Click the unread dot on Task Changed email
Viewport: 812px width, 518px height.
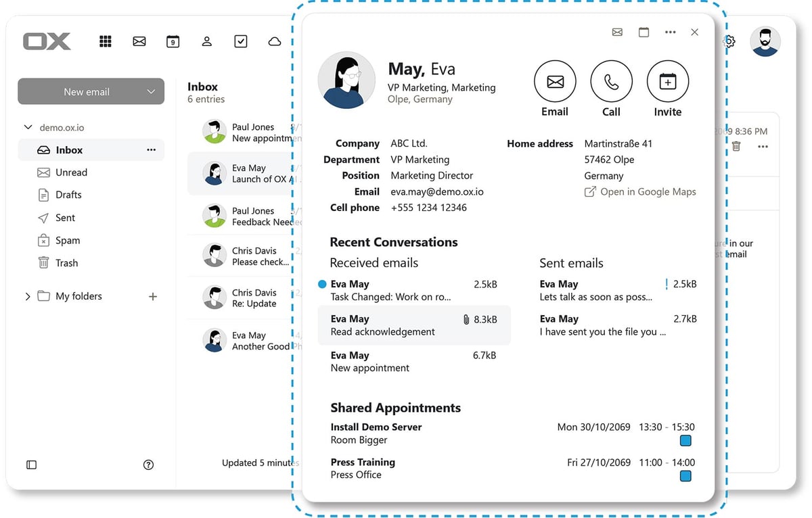click(323, 283)
